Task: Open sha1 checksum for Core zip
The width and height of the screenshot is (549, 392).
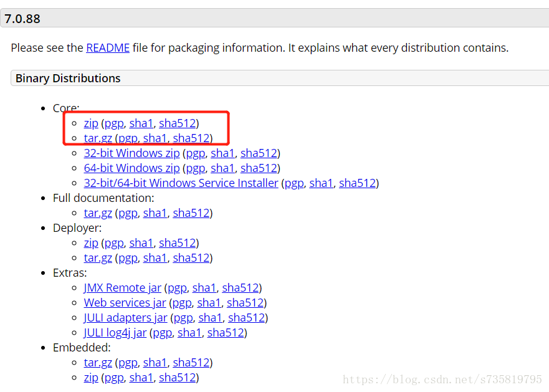Action: [x=141, y=123]
